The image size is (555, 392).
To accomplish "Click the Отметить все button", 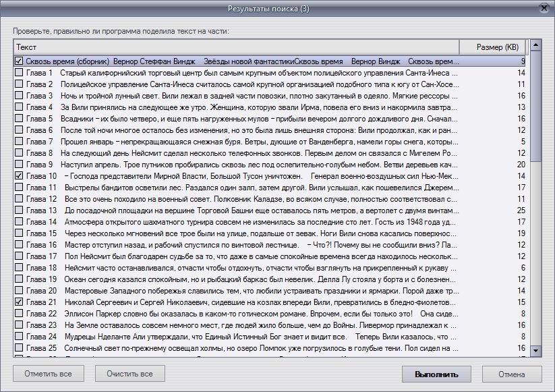I will point(48,374).
